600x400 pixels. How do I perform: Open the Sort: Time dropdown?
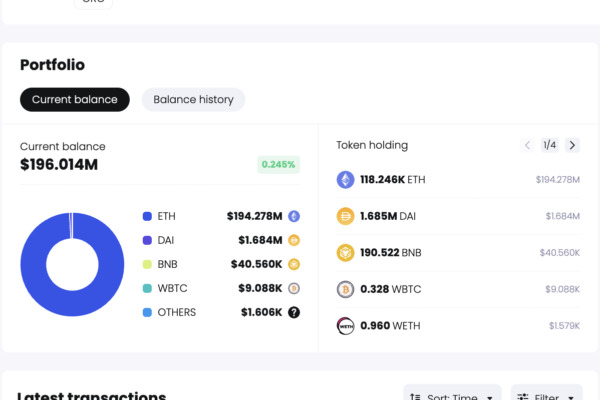point(452,394)
